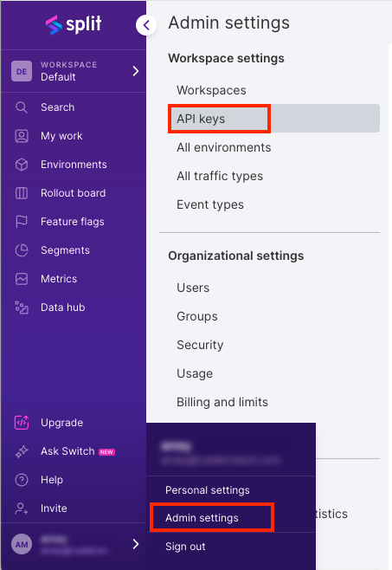The image size is (392, 570).
Task: Select Sign out
Action: coord(185,547)
